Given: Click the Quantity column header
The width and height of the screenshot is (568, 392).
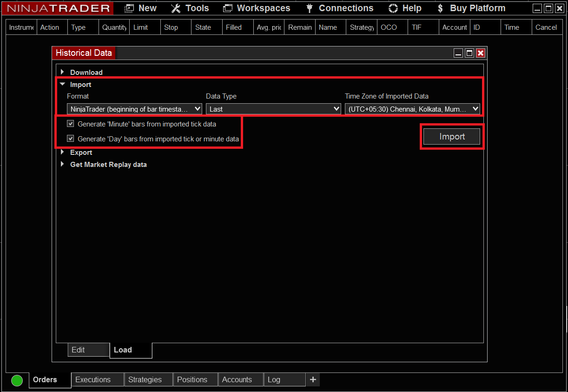Looking at the screenshot, I should coord(114,27).
